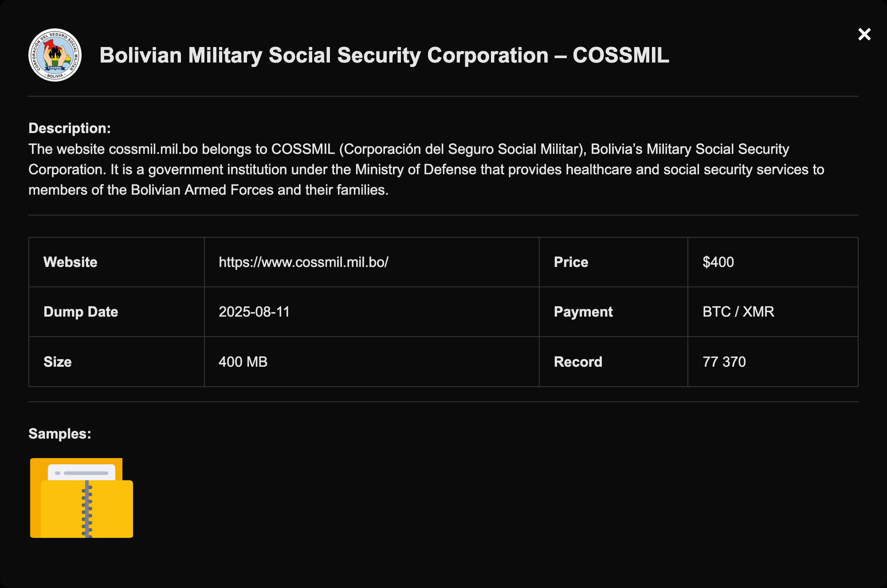This screenshot has height=588, width=887.
Task: Click the 77 370 record count
Action: (x=724, y=362)
